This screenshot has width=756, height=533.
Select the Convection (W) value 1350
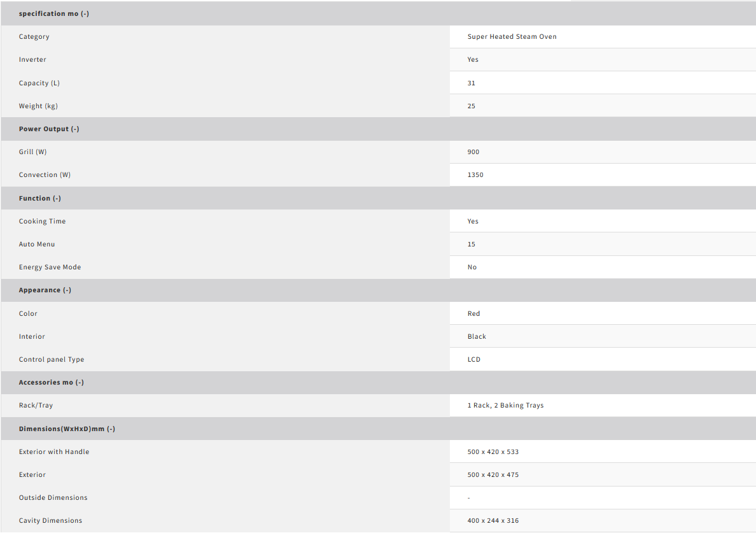[475, 174]
